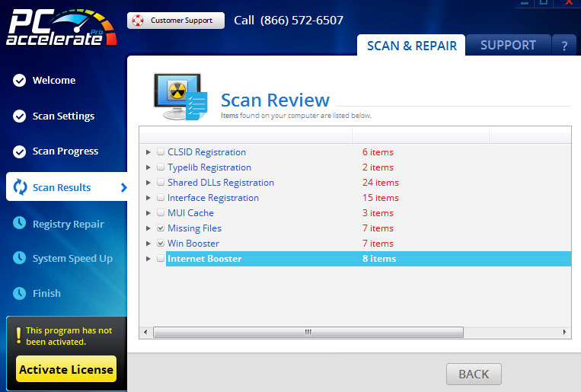The image size is (581, 392).
Task: Expand the Shared DLLs Registration row
Action: (148, 183)
